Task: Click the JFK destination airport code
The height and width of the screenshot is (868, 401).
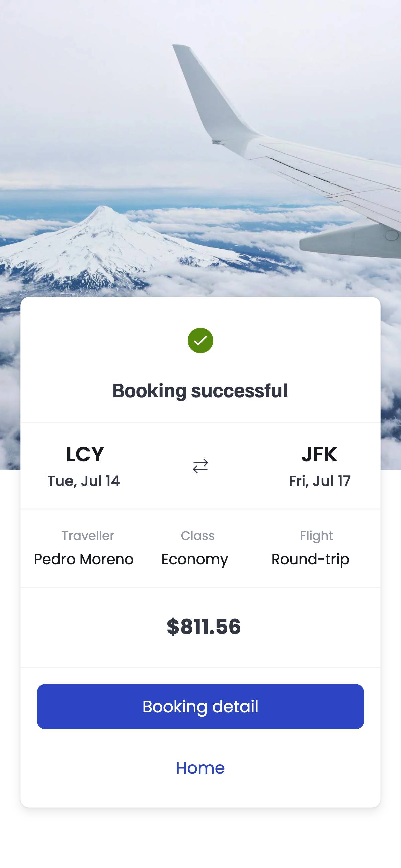Action: tap(319, 454)
